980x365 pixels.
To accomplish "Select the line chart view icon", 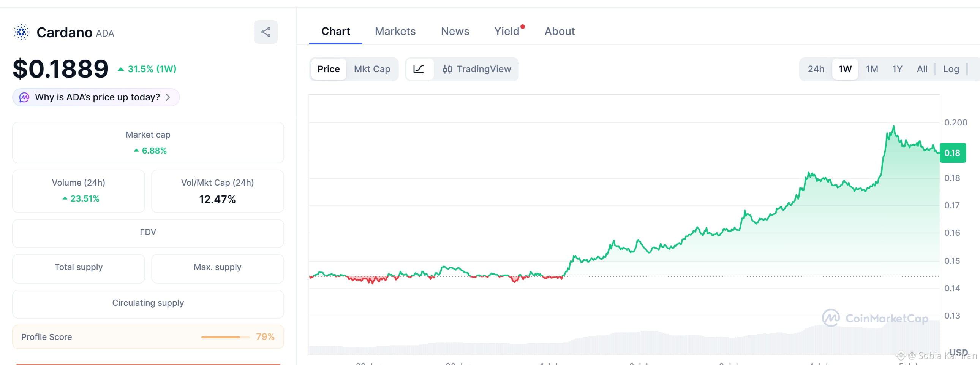I will click(419, 69).
